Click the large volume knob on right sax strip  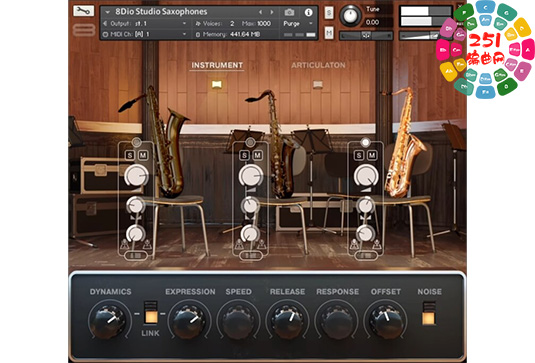point(366,175)
